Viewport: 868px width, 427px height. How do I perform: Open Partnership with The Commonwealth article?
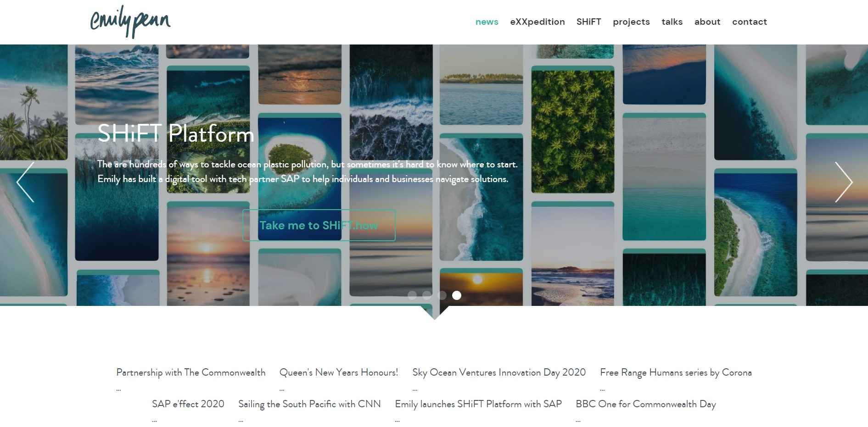(191, 372)
